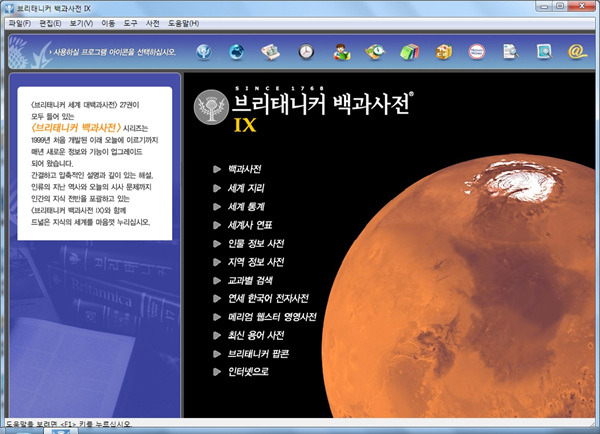The image size is (600, 434).
Task: Open the 도움말(H) menu
Action: (x=183, y=23)
